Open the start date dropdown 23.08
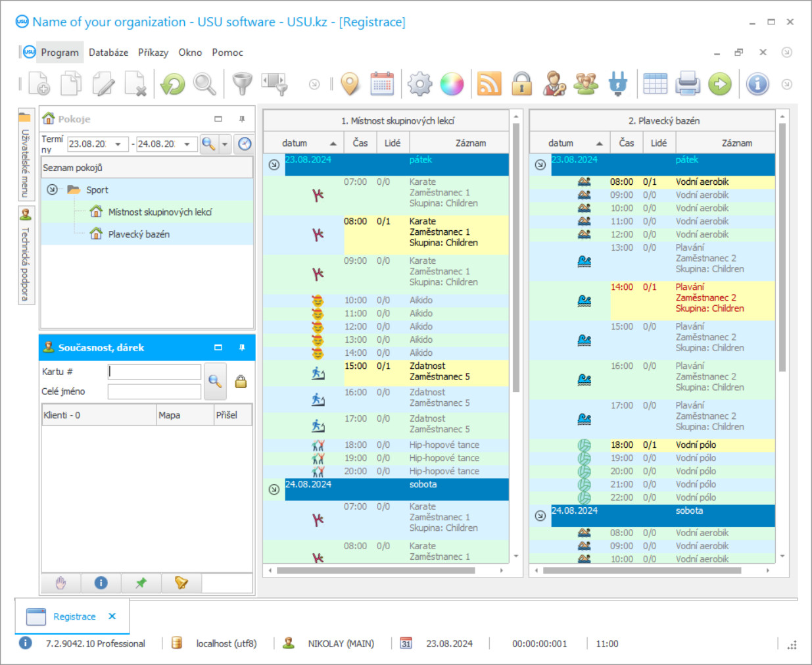This screenshot has width=812, height=665. (118, 144)
